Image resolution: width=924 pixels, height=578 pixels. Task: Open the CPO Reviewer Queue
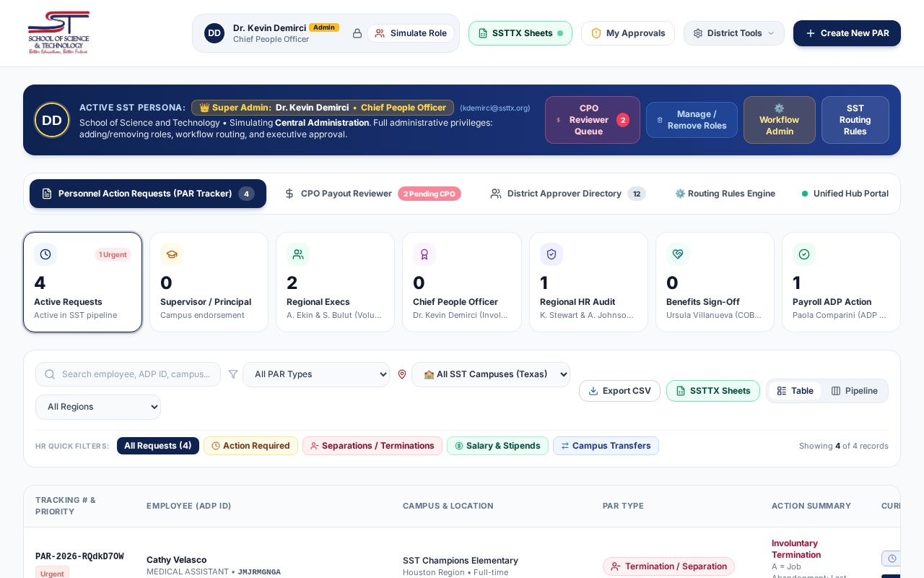tap(593, 120)
